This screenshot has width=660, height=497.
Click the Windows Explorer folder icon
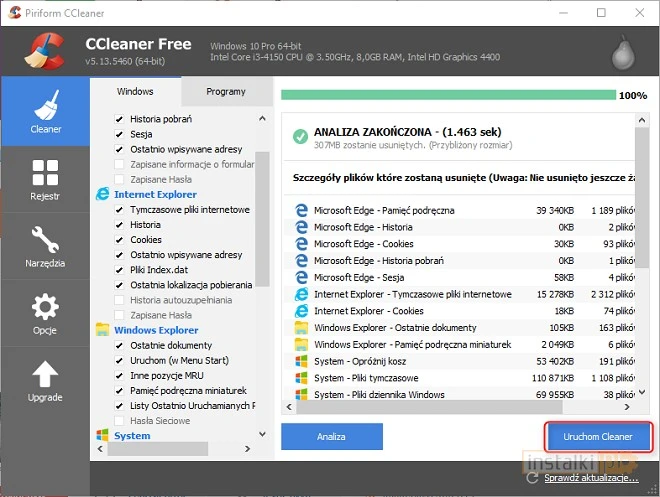[102, 330]
